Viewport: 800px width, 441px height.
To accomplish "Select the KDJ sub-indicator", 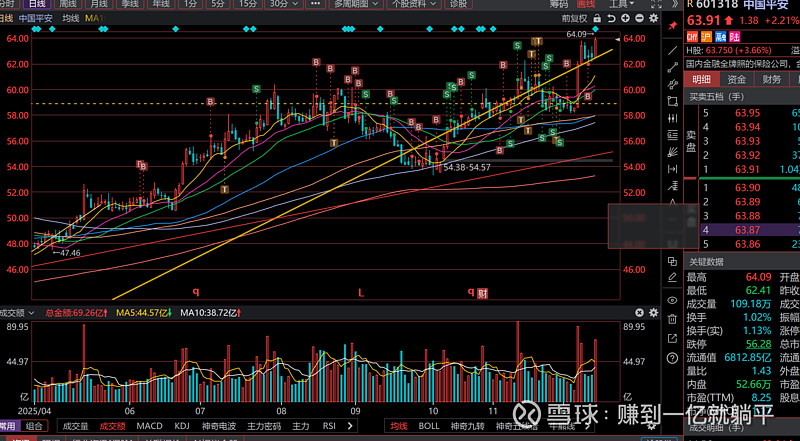I will point(182,426).
